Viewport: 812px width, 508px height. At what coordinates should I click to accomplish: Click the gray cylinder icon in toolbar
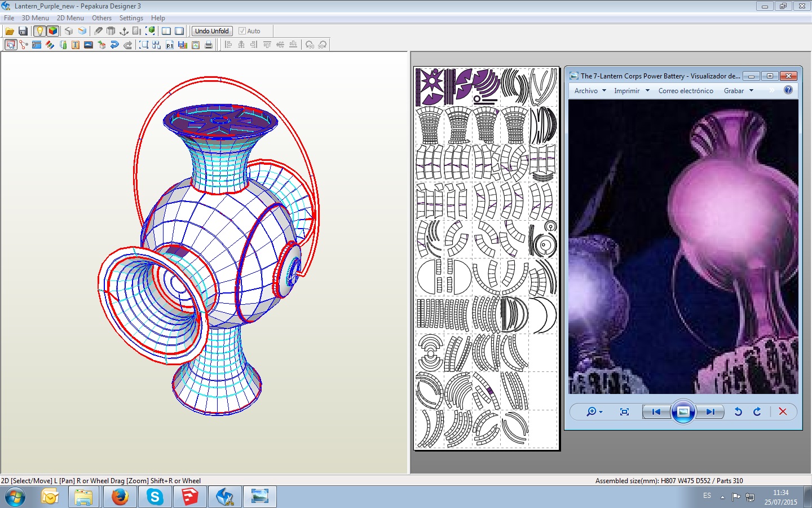pyautogui.click(x=111, y=31)
